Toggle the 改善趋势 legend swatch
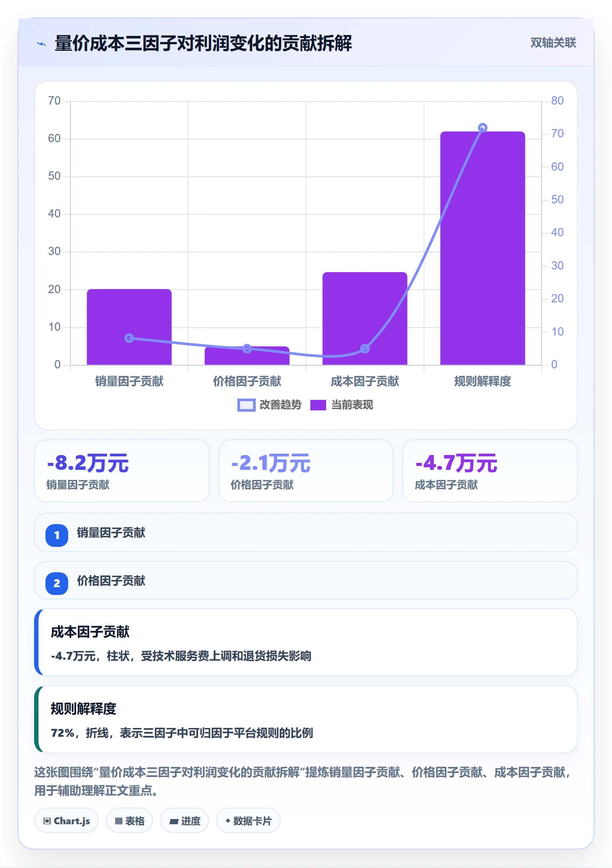The width and height of the screenshot is (612, 868). pos(246,405)
